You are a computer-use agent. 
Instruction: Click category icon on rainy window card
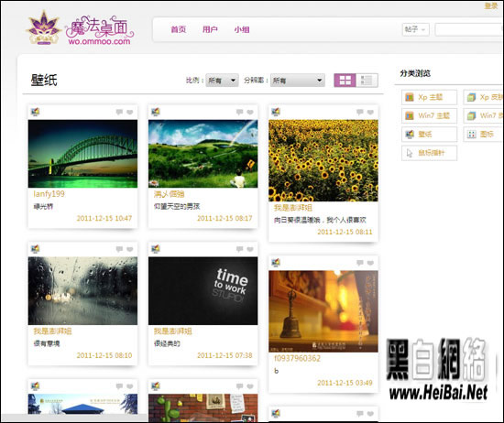[x=35, y=249]
